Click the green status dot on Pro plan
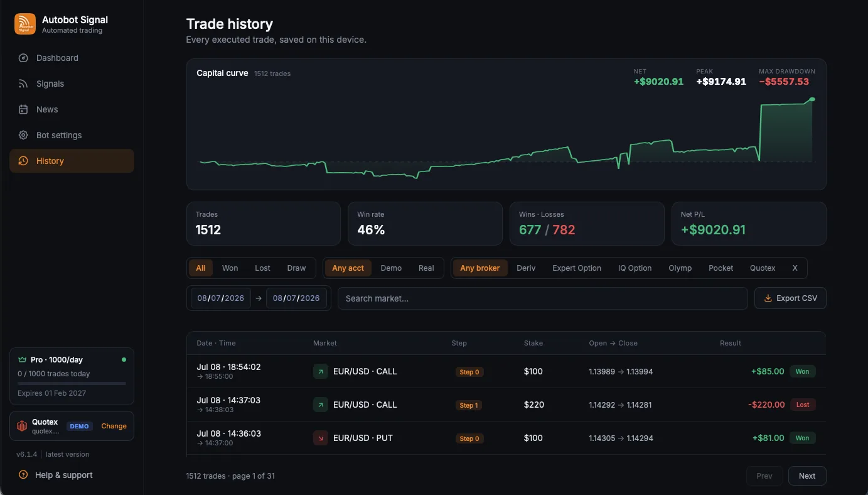 124,360
